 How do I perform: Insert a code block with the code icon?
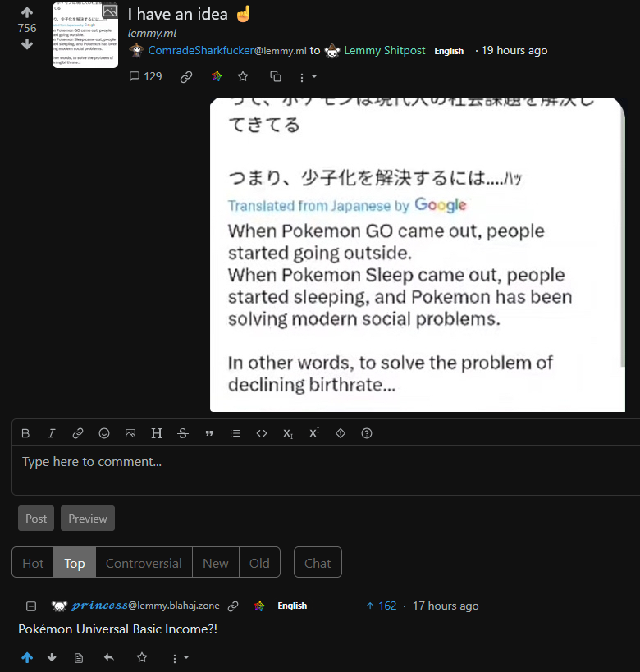click(262, 433)
